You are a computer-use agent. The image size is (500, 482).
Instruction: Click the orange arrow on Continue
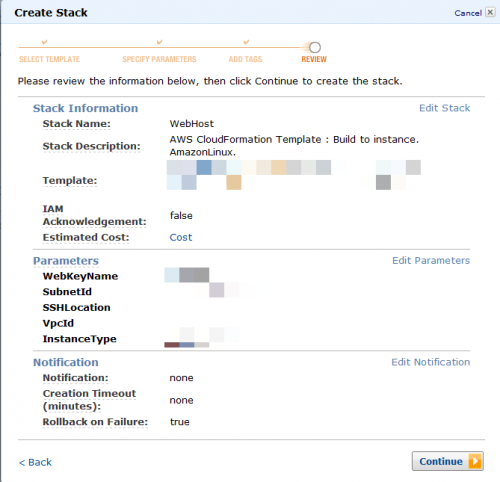click(475, 461)
